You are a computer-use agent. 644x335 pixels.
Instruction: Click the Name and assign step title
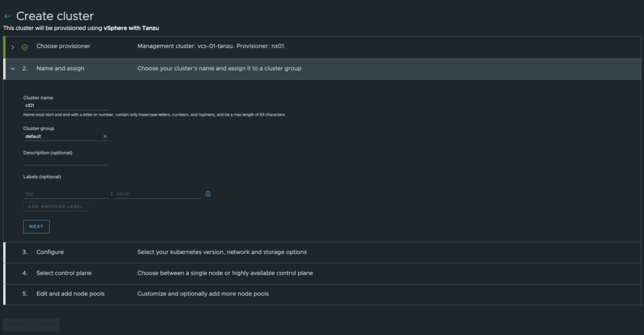[x=60, y=68]
